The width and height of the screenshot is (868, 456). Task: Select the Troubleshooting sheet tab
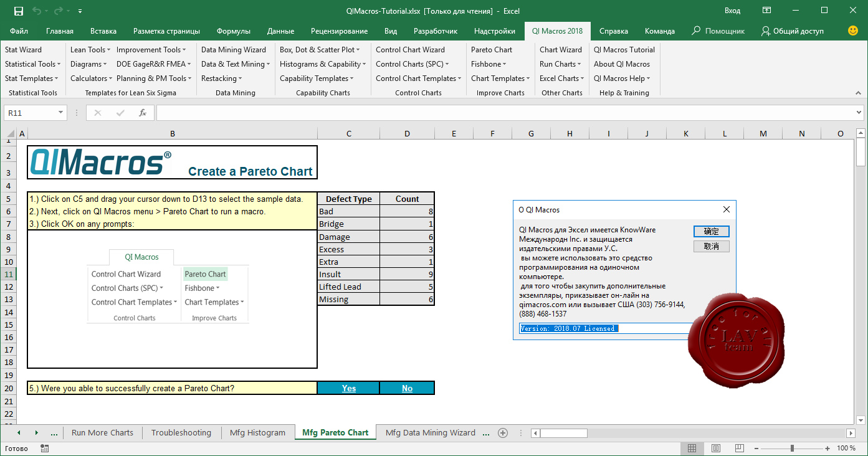181,433
